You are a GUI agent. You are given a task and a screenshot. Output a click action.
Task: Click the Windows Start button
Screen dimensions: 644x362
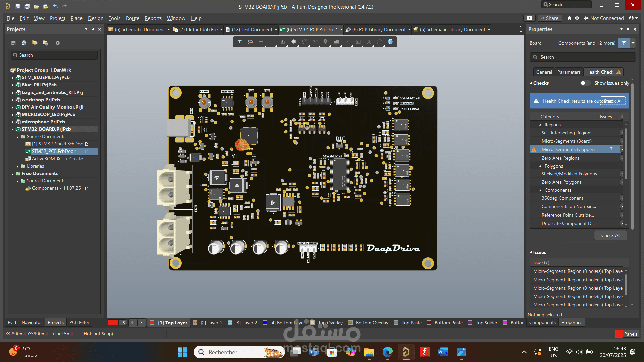tap(182, 352)
